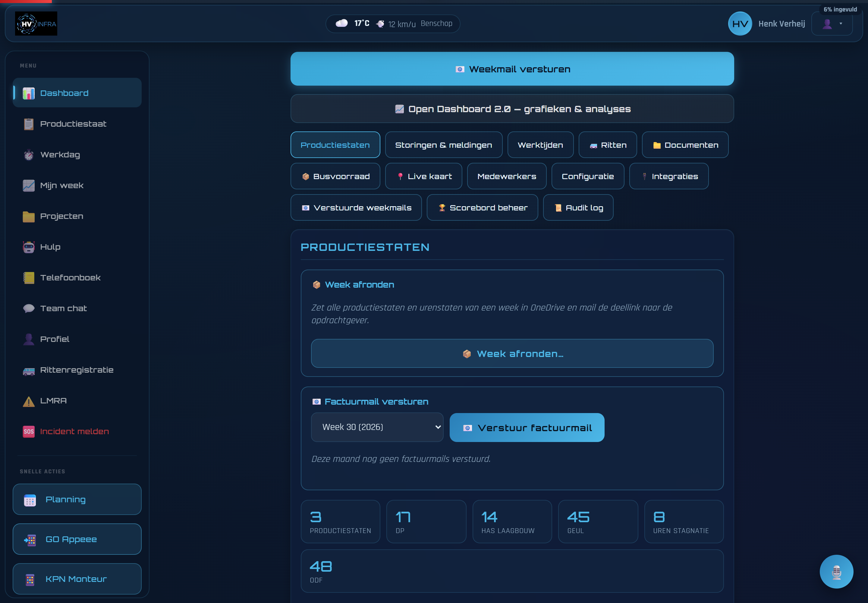Image resolution: width=868 pixels, height=603 pixels.
Task: Click the Week afronden… button
Action: pyautogui.click(x=512, y=353)
